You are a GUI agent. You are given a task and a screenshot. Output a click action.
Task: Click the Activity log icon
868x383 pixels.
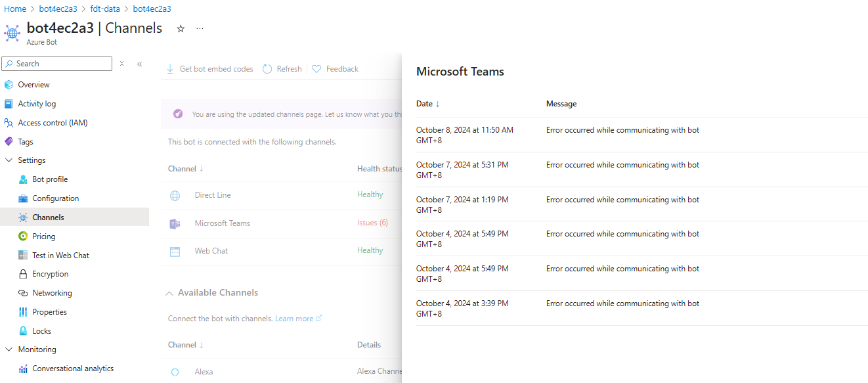[9, 104]
